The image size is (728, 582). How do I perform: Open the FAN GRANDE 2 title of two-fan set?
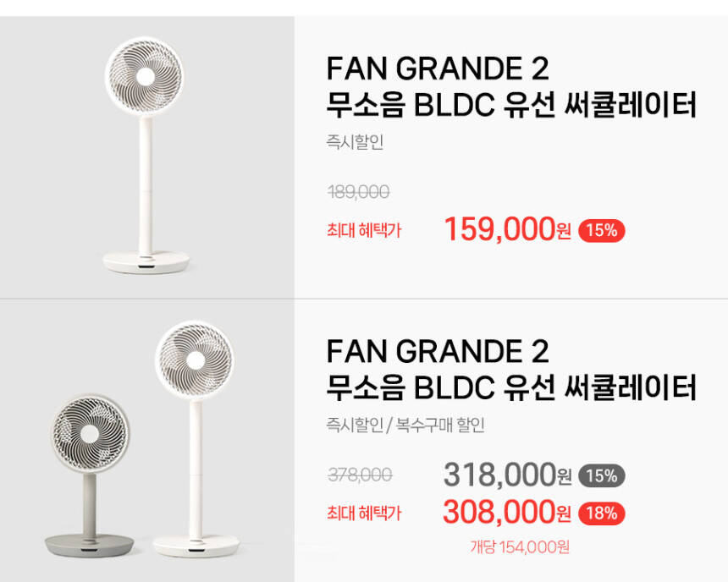coord(438,350)
